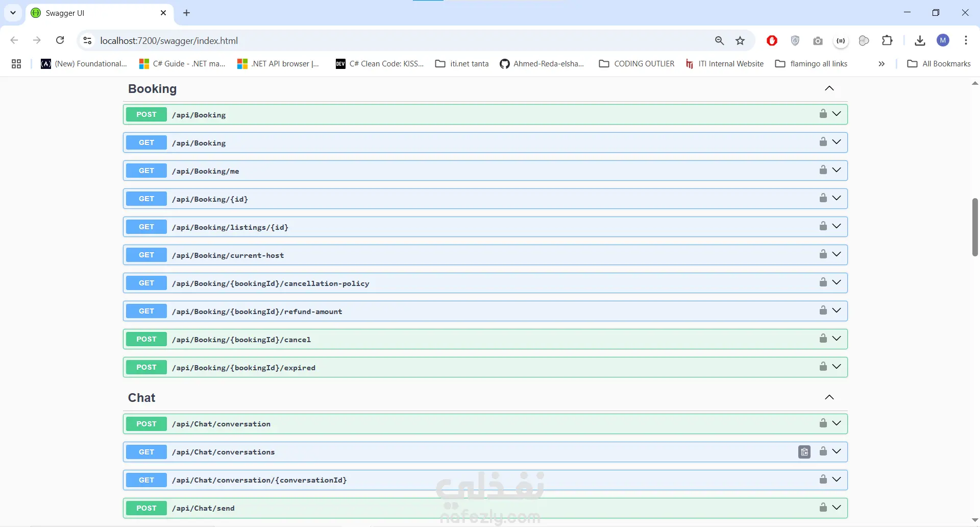
Task: Open the Chrome three-dot menu
Action: click(966, 41)
